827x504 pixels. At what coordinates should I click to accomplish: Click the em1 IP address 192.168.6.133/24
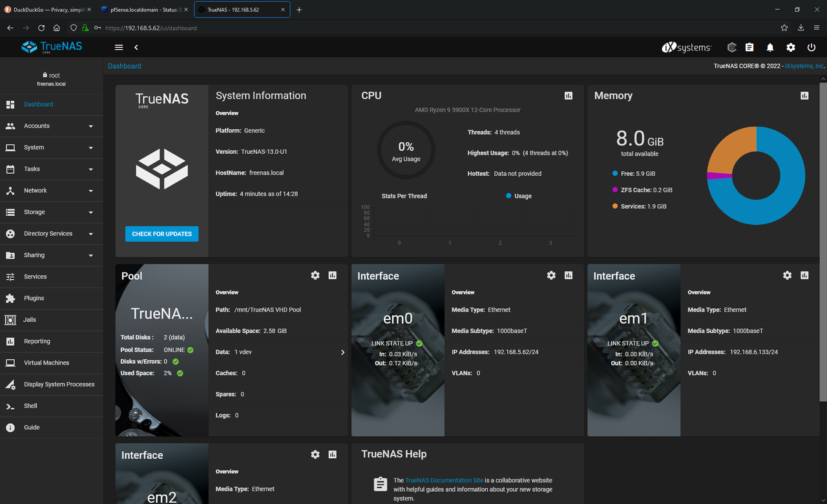(754, 352)
